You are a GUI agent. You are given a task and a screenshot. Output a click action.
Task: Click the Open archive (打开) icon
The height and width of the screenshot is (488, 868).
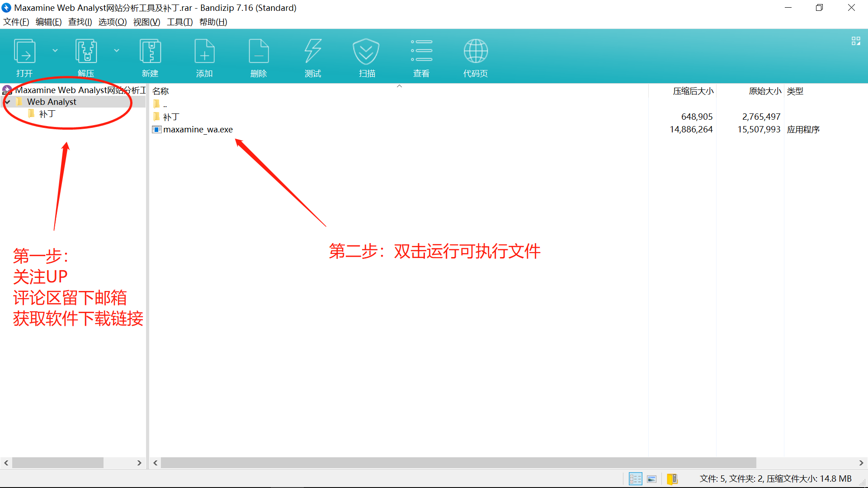24,56
